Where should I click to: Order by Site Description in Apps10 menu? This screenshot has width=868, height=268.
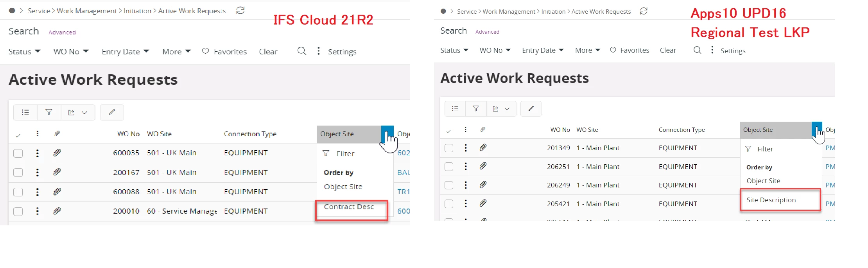click(771, 200)
